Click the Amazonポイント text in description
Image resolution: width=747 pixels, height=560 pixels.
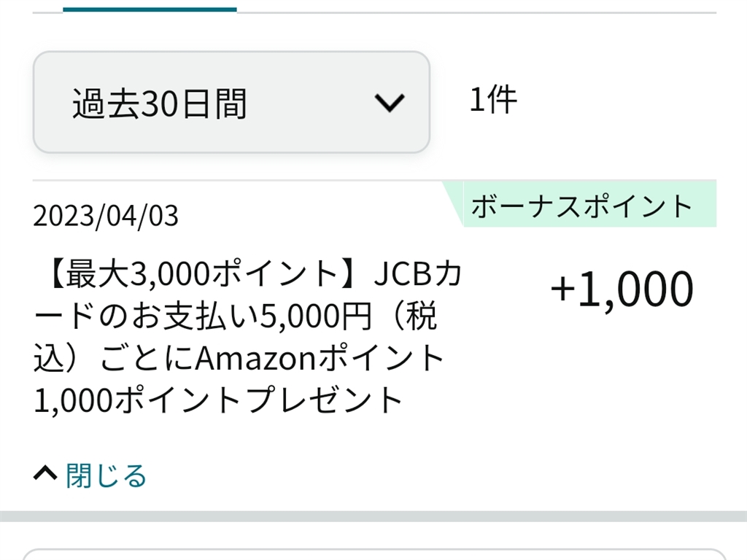pos(320,358)
